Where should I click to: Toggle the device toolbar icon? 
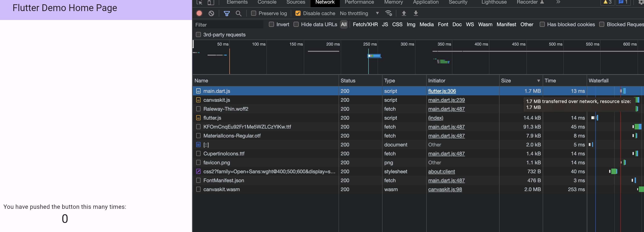point(211,2)
